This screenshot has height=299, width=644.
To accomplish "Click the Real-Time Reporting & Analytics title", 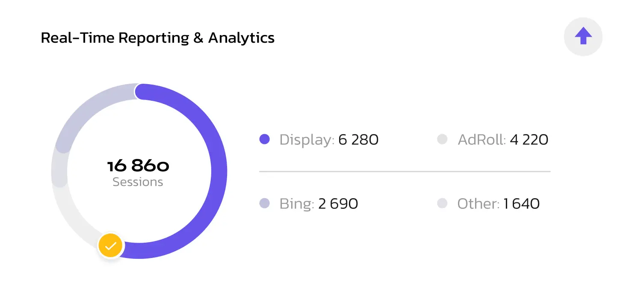I will tap(158, 38).
